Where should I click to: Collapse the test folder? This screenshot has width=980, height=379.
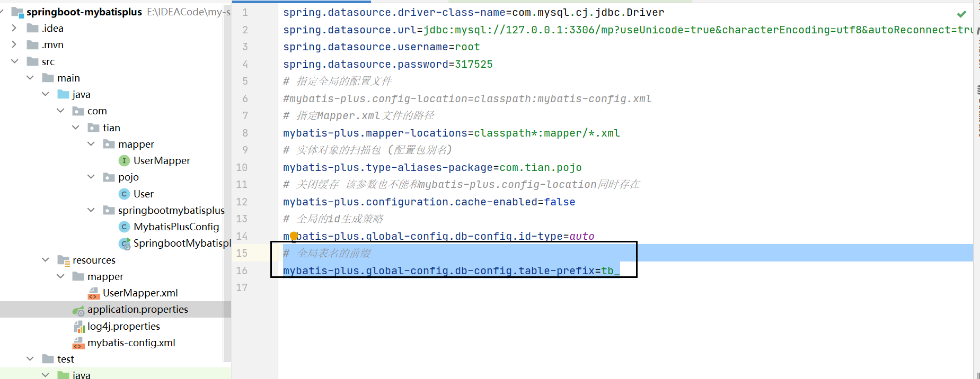tap(30, 359)
